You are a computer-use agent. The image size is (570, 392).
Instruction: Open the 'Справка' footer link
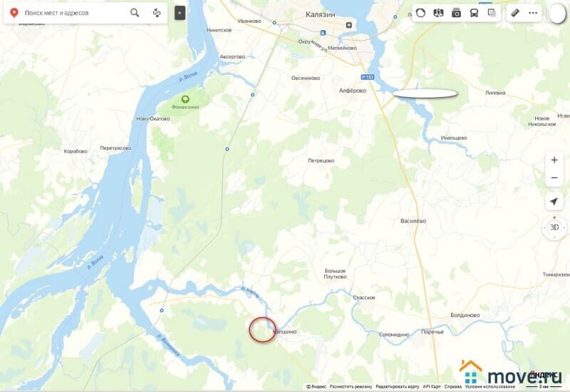point(452,386)
